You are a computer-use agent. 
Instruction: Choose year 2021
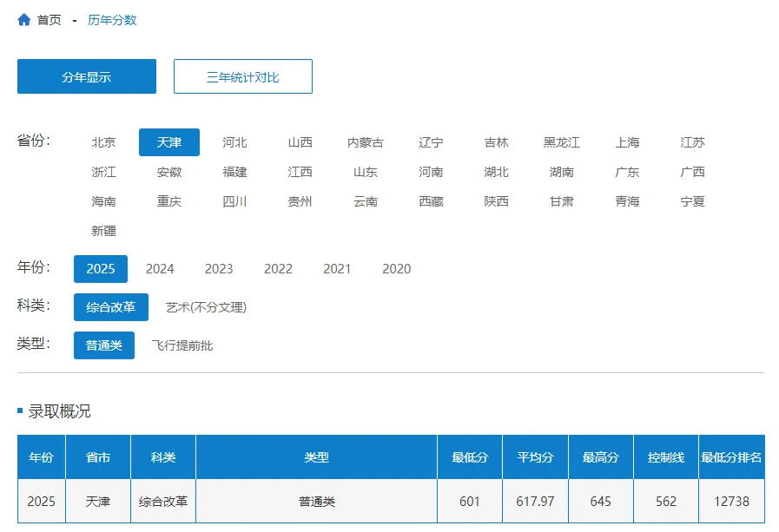click(x=337, y=268)
